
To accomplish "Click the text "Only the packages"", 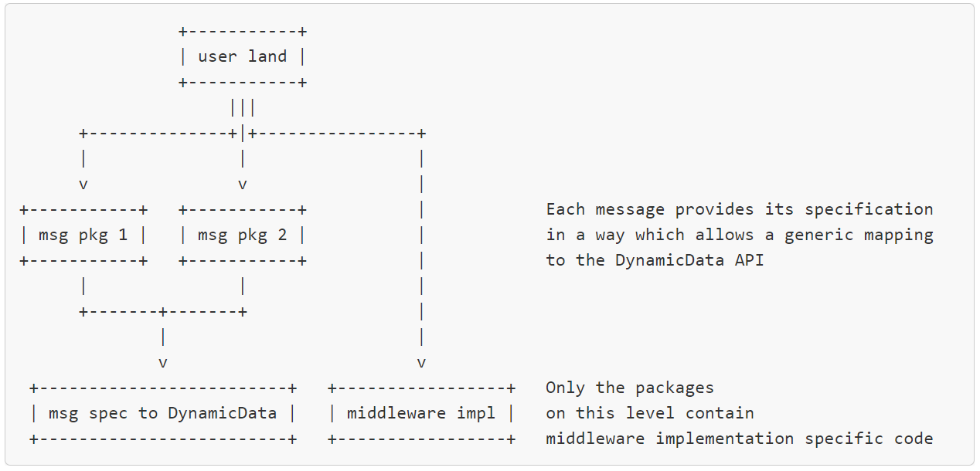I will coord(630,388).
